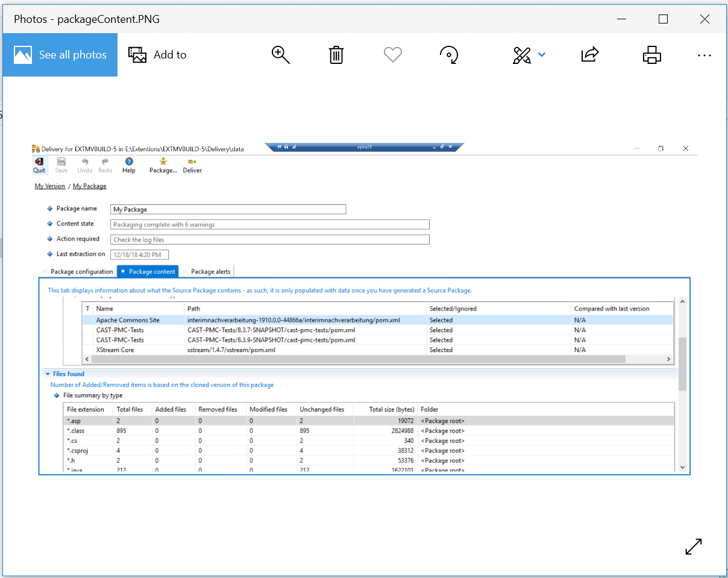The width and height of the screenshot is (728, 578).
Task: Click the zoom magnifier icon
Action: pos(281,55)
